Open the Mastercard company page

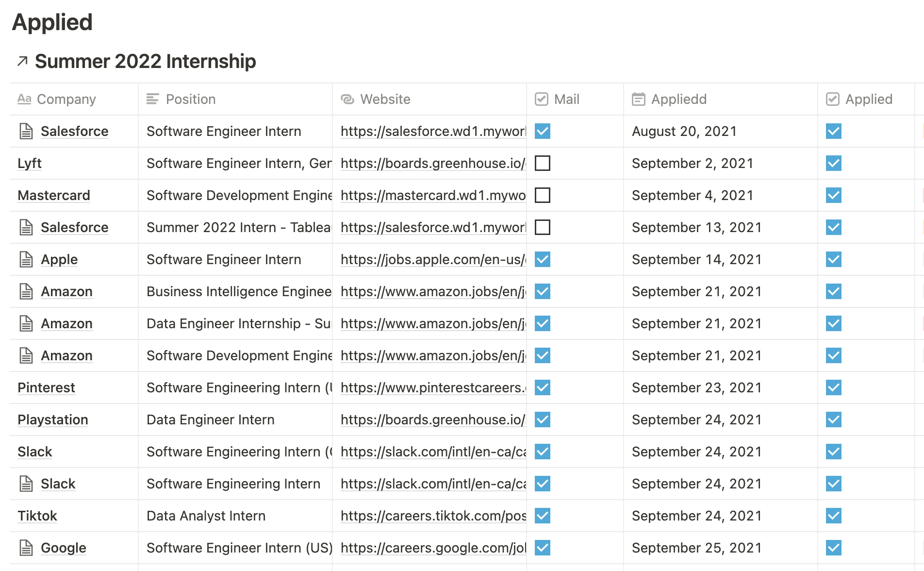click(54, 195)
